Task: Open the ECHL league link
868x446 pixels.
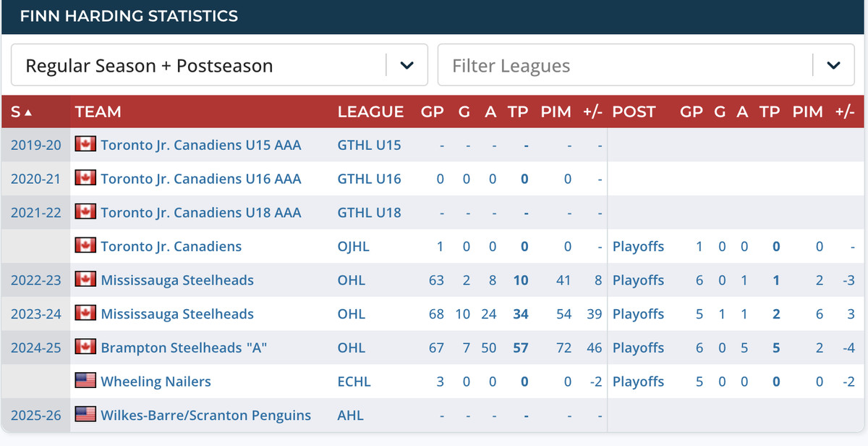Action: point(354,382)
